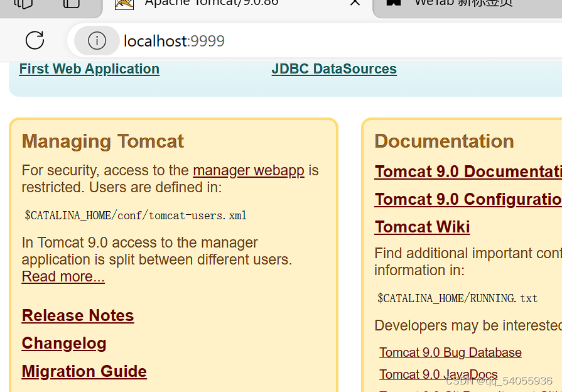The height and width of the screenshot is (392, 562).
Task: Click the reload page icon
Action: 34,40
